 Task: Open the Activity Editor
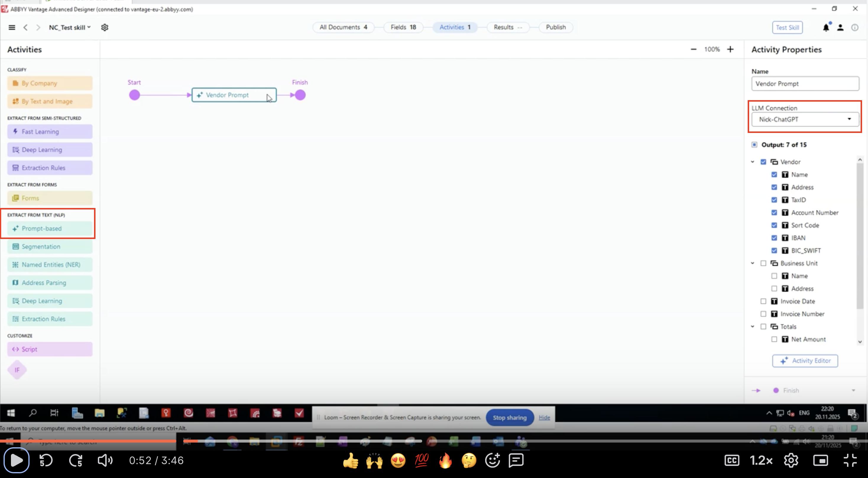coord(805,360)
